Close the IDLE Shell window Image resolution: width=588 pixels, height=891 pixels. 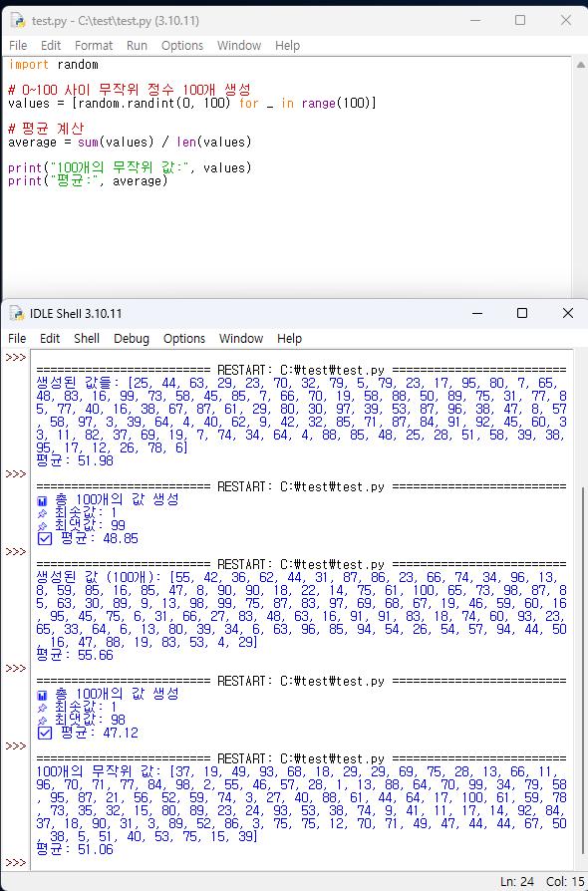pos(567,313)
